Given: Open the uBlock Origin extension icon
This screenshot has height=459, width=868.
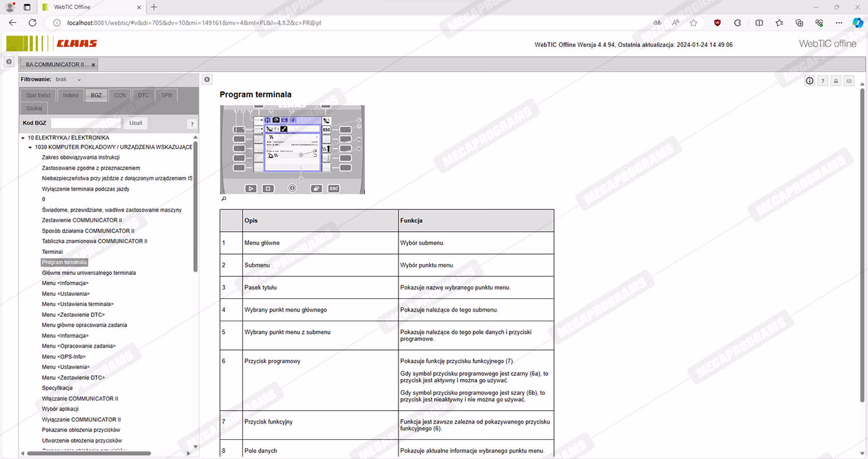Looking at the screenshot, I should click(717, 22).
